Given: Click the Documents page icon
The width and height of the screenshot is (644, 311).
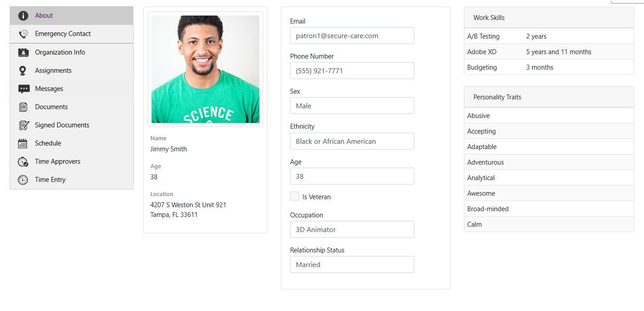Looking at the screenshot, I should 23,106.
